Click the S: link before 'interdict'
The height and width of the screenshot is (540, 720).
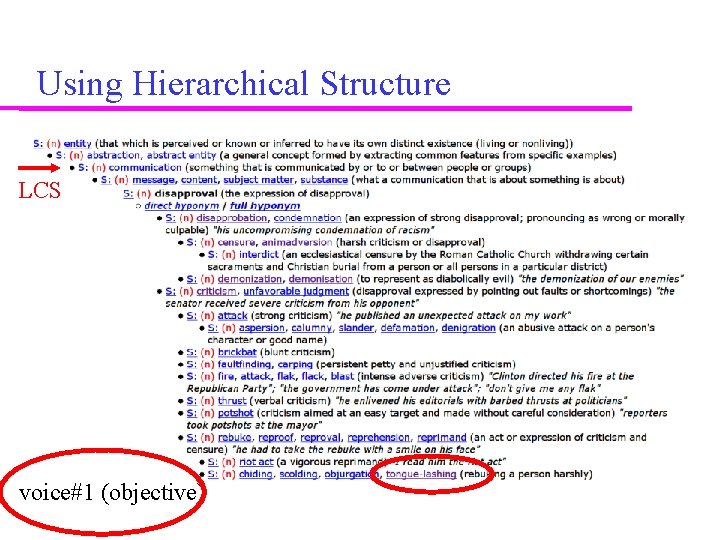tap(213, 254)
